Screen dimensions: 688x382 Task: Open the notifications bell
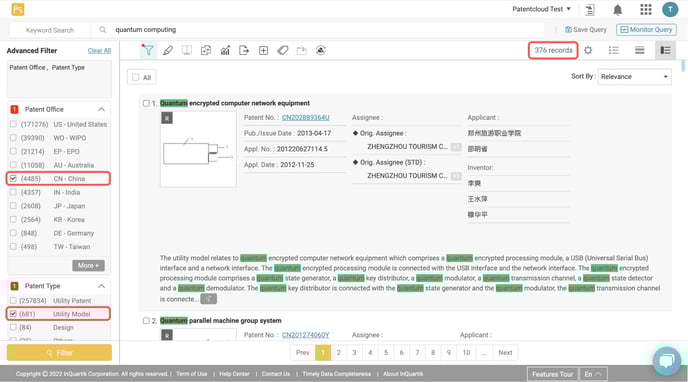[617, 10]
